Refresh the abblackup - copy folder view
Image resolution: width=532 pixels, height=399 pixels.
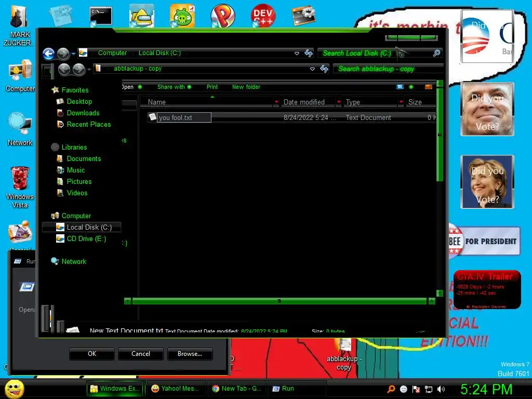[x=324, y=69]
